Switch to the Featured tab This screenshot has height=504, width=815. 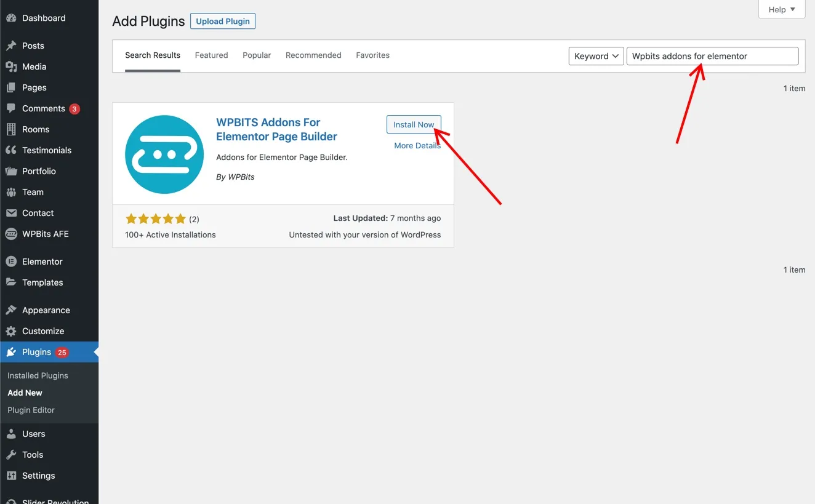(x=212, y=55)
